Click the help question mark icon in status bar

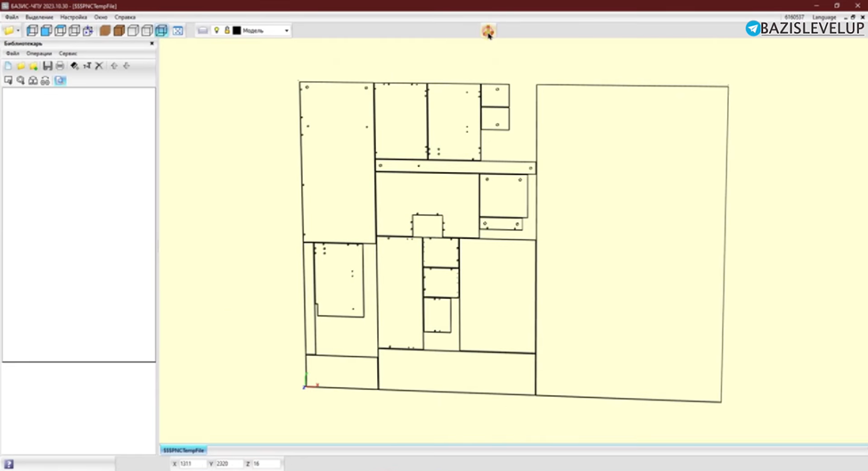8,465
